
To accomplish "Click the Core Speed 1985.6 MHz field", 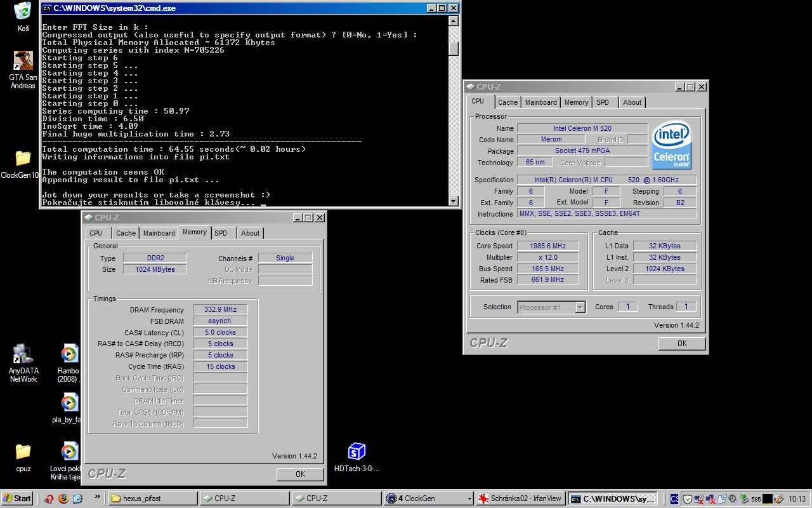I will (x=548, y=246).
